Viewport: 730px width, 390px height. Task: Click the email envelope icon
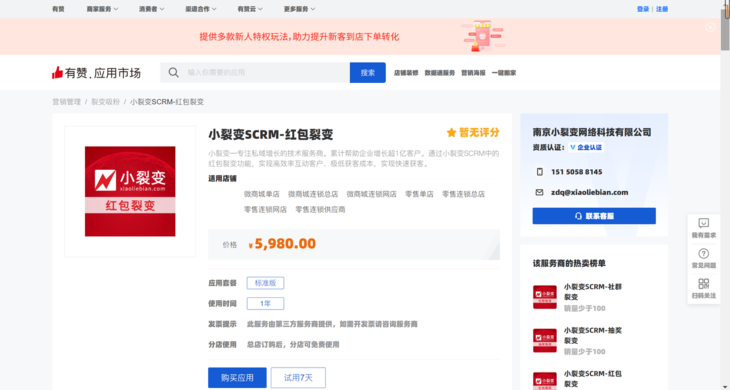point(540,192)
